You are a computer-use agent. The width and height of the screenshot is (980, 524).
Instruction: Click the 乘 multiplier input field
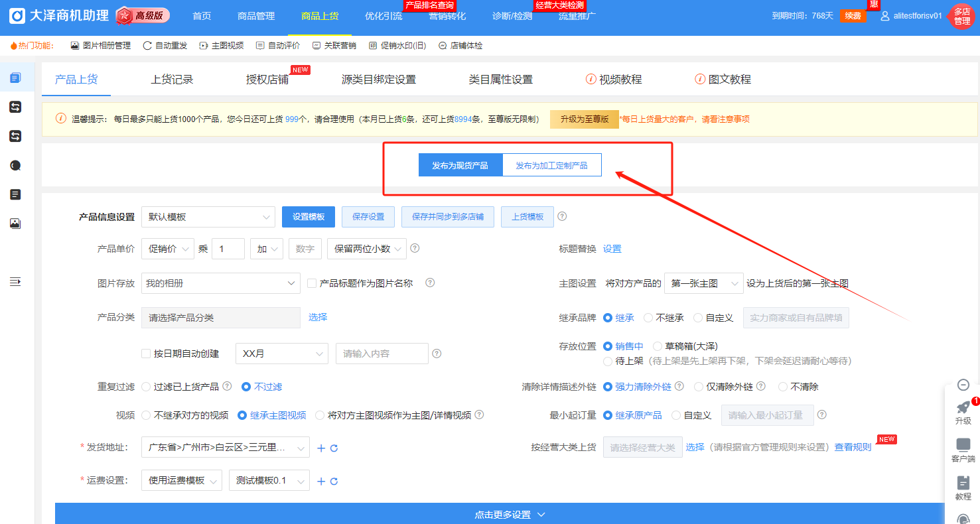coord(228,249)
